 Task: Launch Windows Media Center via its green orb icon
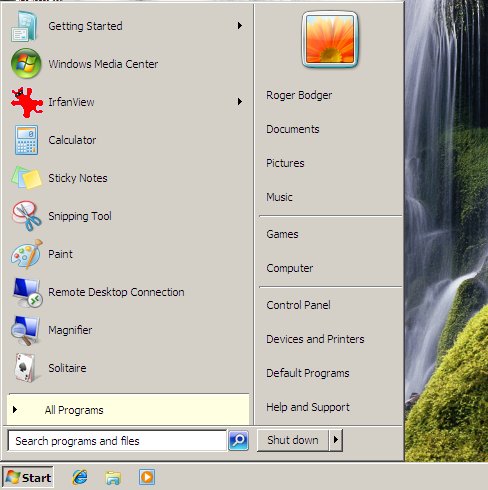tap(26, 64)
